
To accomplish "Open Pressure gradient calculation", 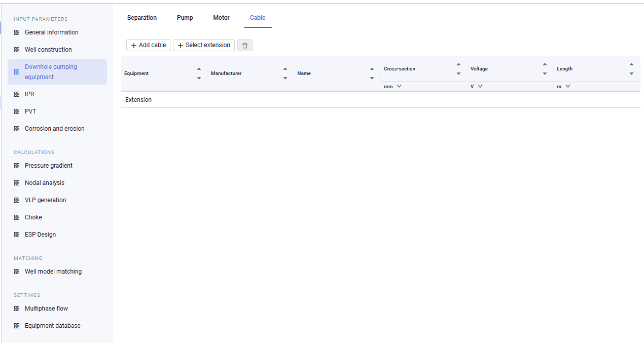I will [49, 166].
